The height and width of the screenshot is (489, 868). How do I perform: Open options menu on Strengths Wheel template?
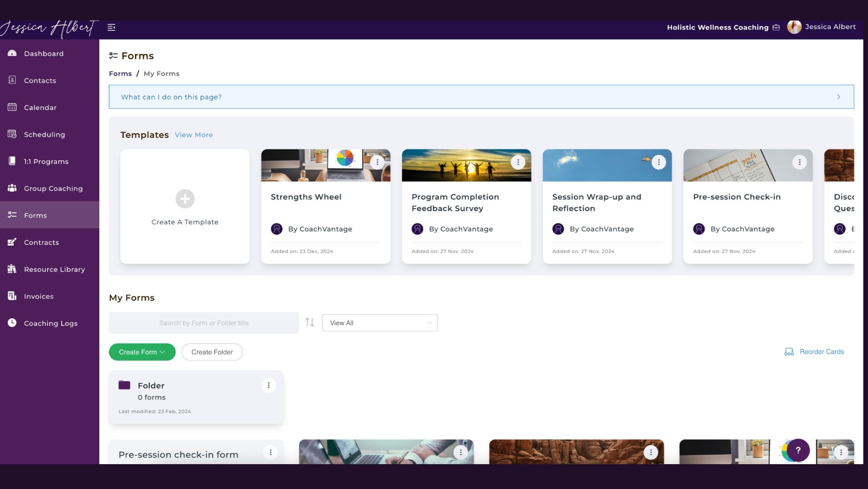pos(377,162)
